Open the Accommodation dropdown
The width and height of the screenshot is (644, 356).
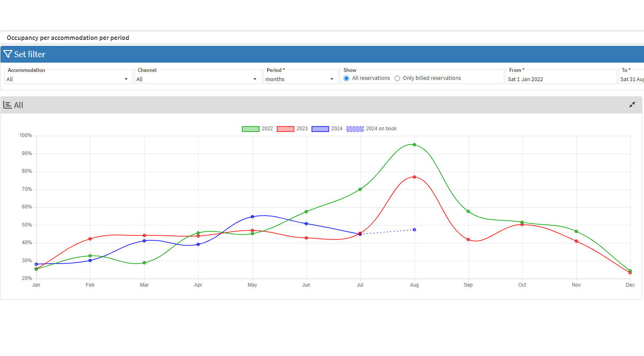click(67, 79)
